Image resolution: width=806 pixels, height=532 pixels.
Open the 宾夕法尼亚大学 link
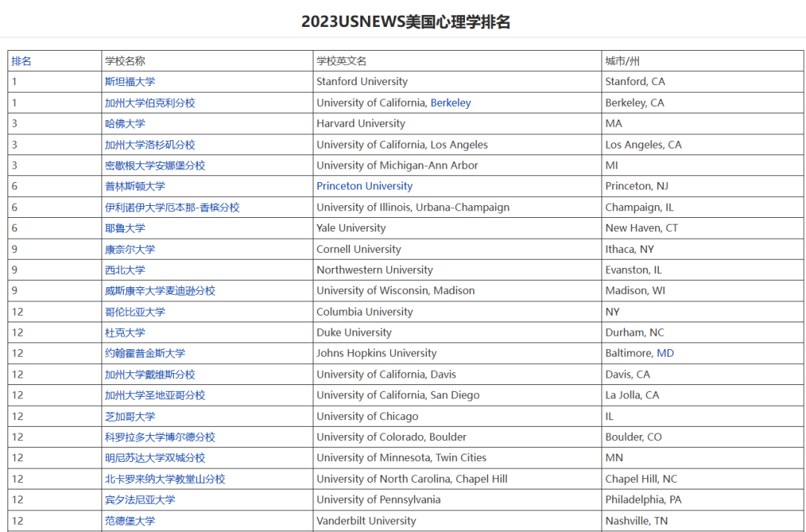[140, 500]
